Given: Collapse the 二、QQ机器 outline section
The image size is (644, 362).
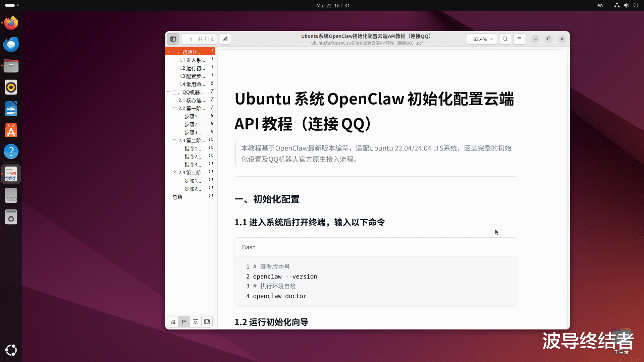Looking at the screenshot, I should point(168,92).
